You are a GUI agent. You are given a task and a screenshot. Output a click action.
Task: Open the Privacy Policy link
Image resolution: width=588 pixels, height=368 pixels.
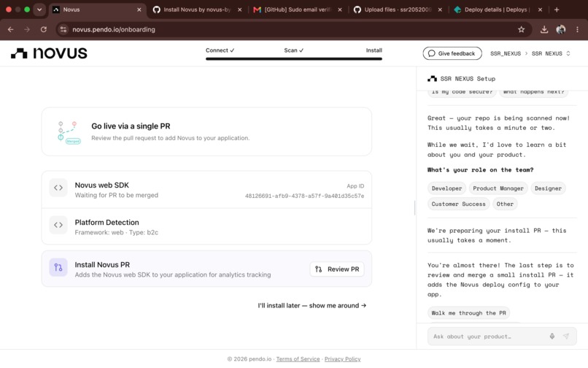[x=342, y=359]
